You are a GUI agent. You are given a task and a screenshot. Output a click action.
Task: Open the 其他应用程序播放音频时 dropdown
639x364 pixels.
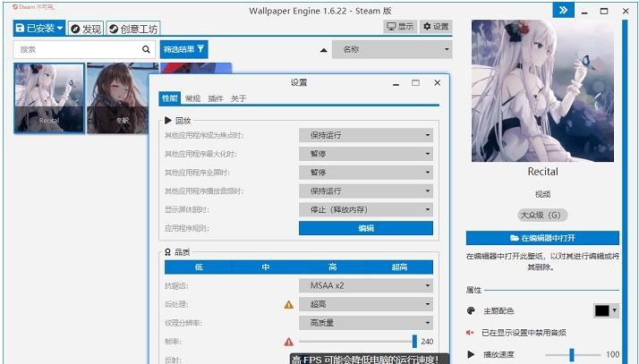click(366, 191)
